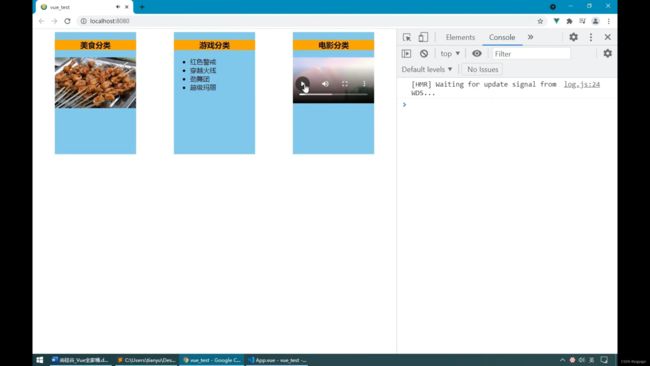The width and height of the screenshot is (650, 366).
Task: Switch to the App.vue VS Code taskbar item
Action: coord(277,360)
